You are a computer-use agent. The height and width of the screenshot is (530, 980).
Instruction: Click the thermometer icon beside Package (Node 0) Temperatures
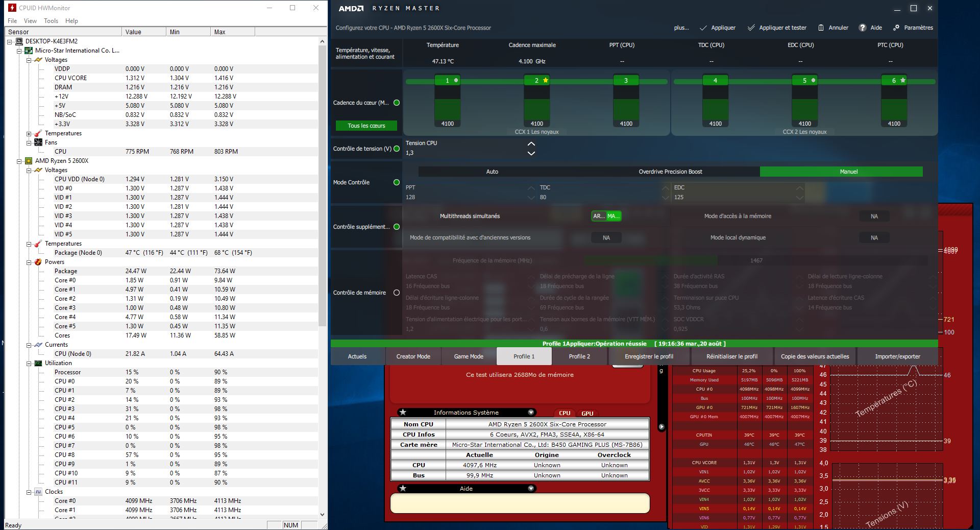[x=38, y=244]
